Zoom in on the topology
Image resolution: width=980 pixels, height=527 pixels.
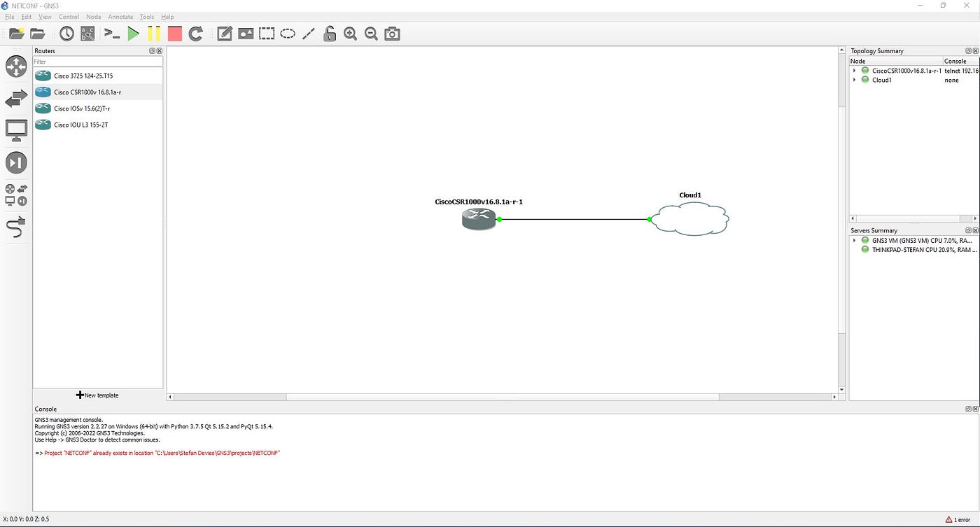click(351, 34)
